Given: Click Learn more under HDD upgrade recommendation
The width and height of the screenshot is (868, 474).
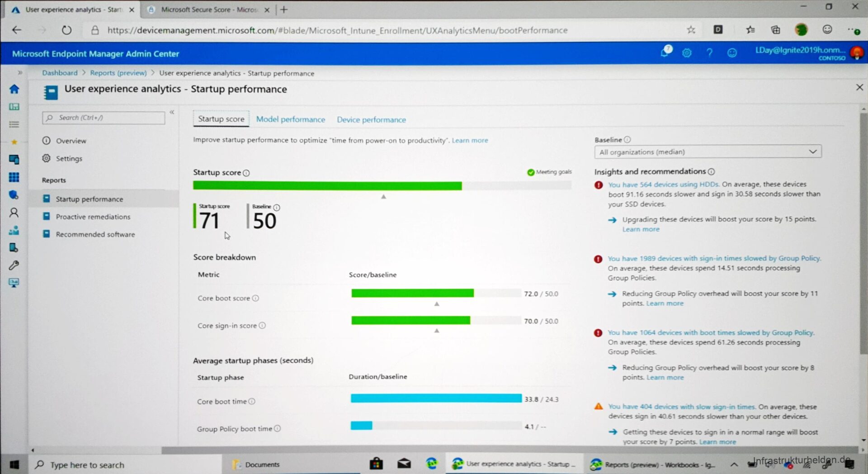Looking at the screenshot, I should (x=641, y=229).
